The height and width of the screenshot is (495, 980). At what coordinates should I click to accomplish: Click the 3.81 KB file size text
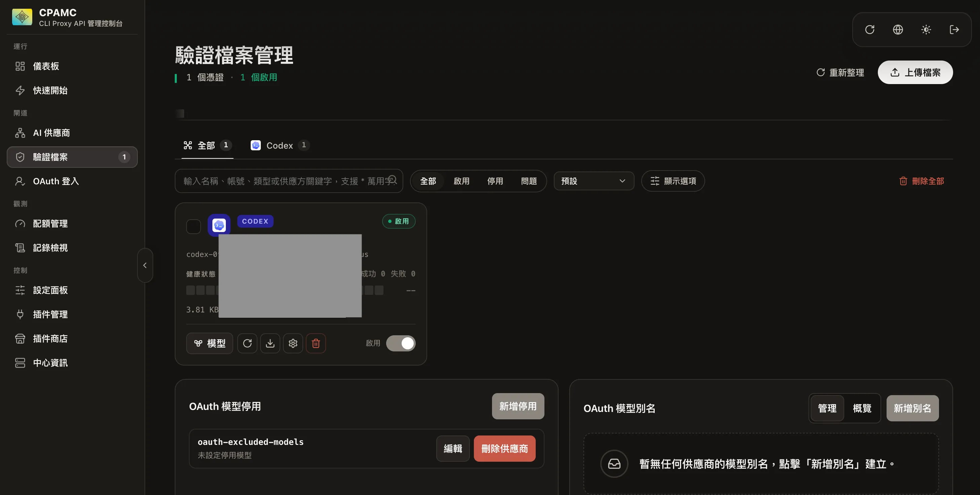202,310
